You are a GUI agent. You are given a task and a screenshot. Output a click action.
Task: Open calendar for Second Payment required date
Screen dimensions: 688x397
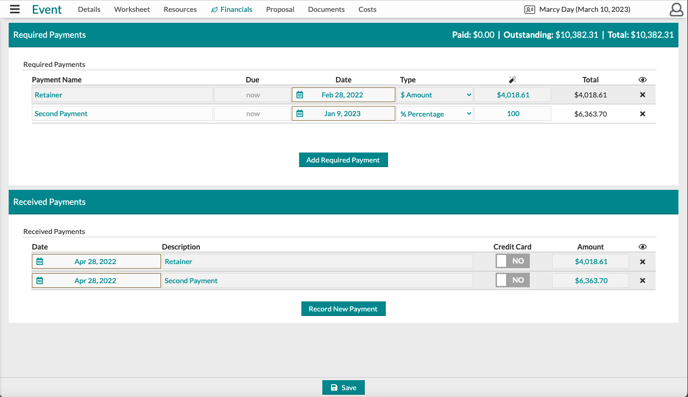tap(300, 114)
